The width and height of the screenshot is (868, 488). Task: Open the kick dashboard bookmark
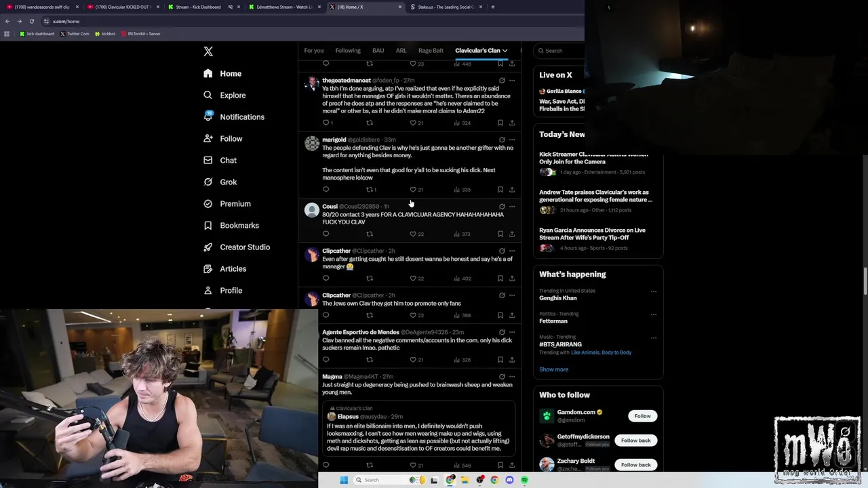point(37,33)
